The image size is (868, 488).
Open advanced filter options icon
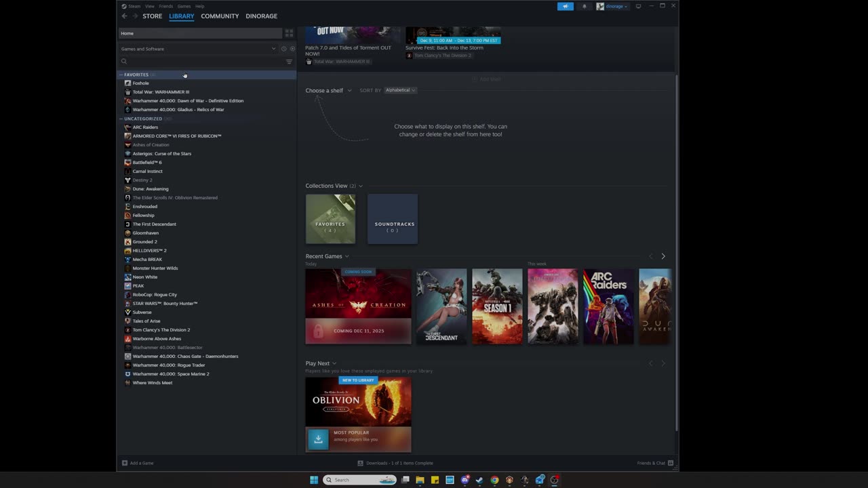click(289, 62)
